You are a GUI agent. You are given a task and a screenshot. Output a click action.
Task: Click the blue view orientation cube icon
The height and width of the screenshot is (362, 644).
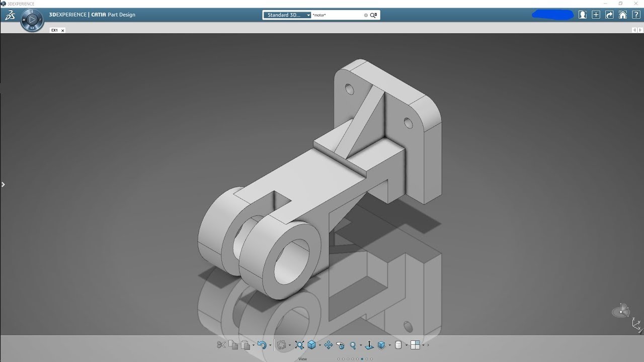pos(312,345)
